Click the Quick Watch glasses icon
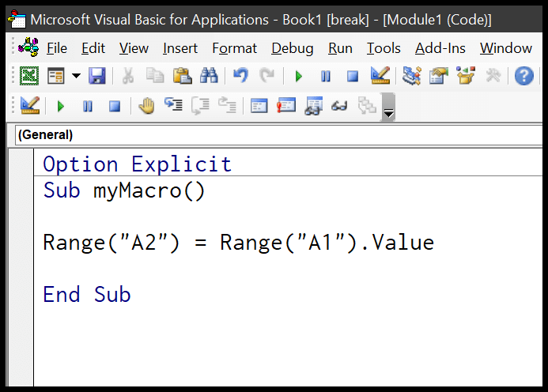548x392 pixels. point(340,106)
